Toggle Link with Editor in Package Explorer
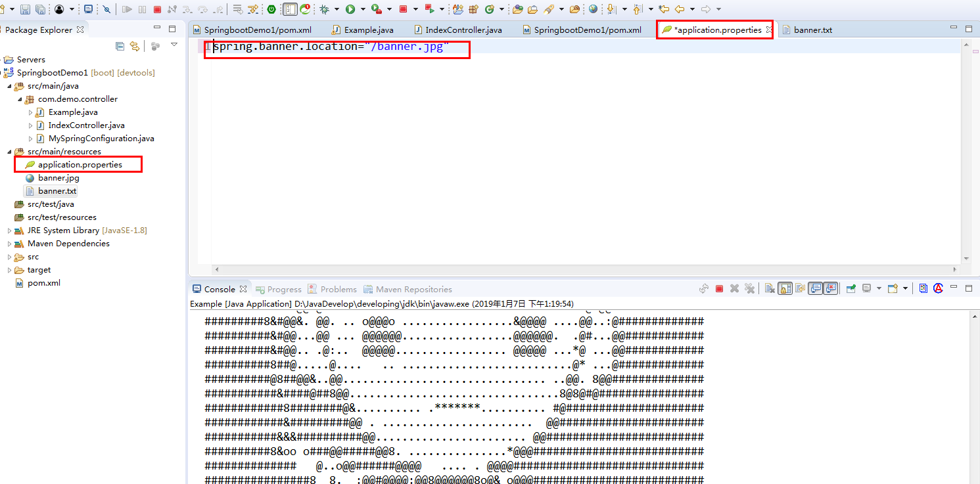980x484 pixels. click(x=135, y=46)
